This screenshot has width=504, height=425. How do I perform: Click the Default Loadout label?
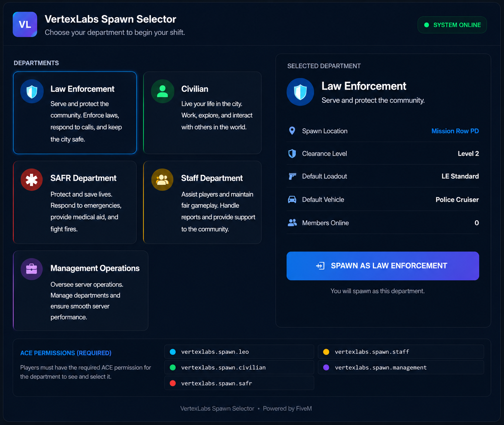click(325, 176)
